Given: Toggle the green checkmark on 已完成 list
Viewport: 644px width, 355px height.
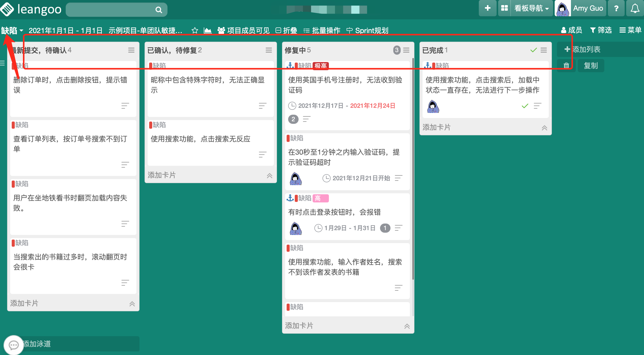Looking at the screenshot, I should pyautogui.click(x=534, y=50).
